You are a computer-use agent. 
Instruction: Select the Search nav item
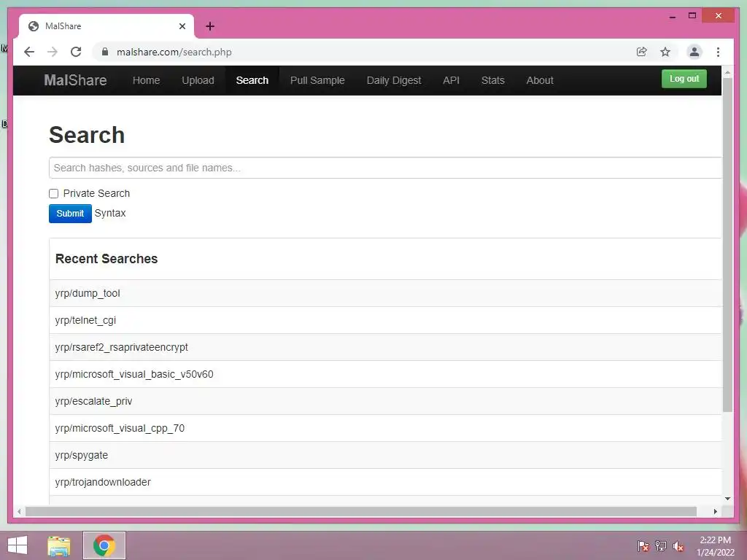pyautogui.click(x=252, y=80)
